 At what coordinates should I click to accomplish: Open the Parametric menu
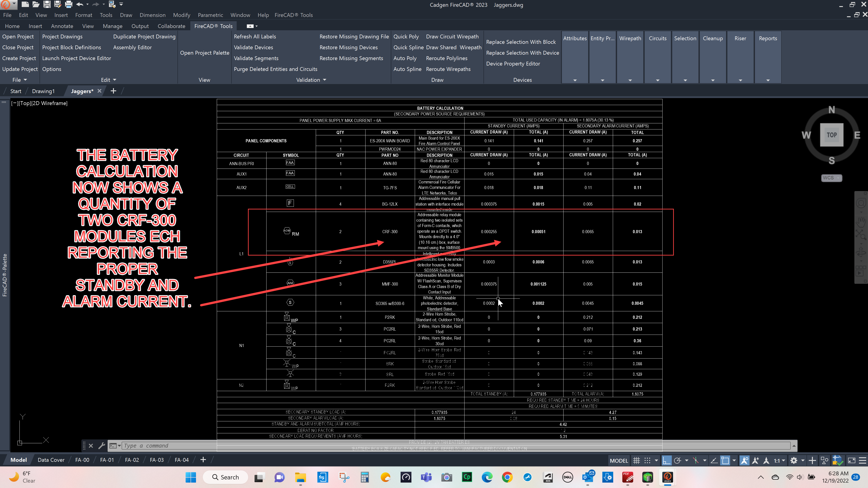click(x=210, y=15)
